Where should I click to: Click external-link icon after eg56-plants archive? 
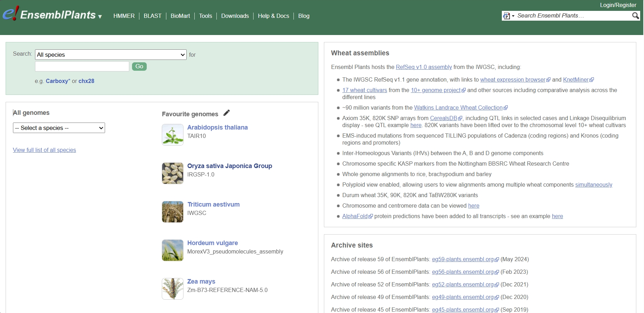pos(497,272)
